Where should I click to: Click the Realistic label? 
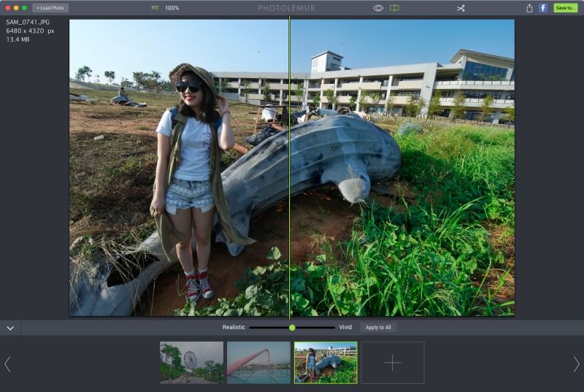pyautogui.click(x=234, y=327)
